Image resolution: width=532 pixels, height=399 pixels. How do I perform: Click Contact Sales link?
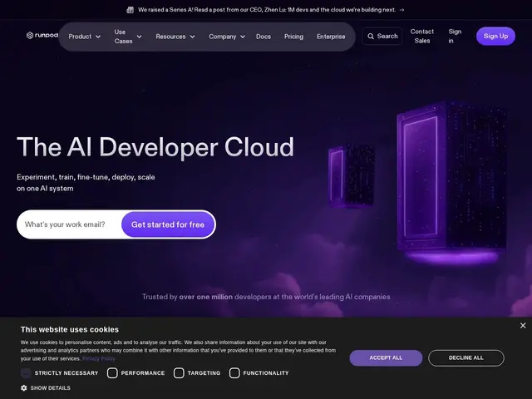pyautogui.click(x=422, y=37)
